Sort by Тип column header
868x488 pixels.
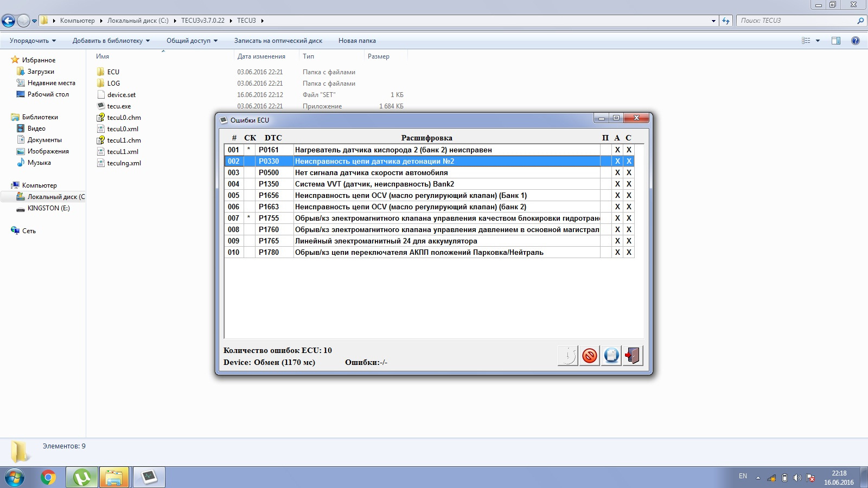coord(308,56)
